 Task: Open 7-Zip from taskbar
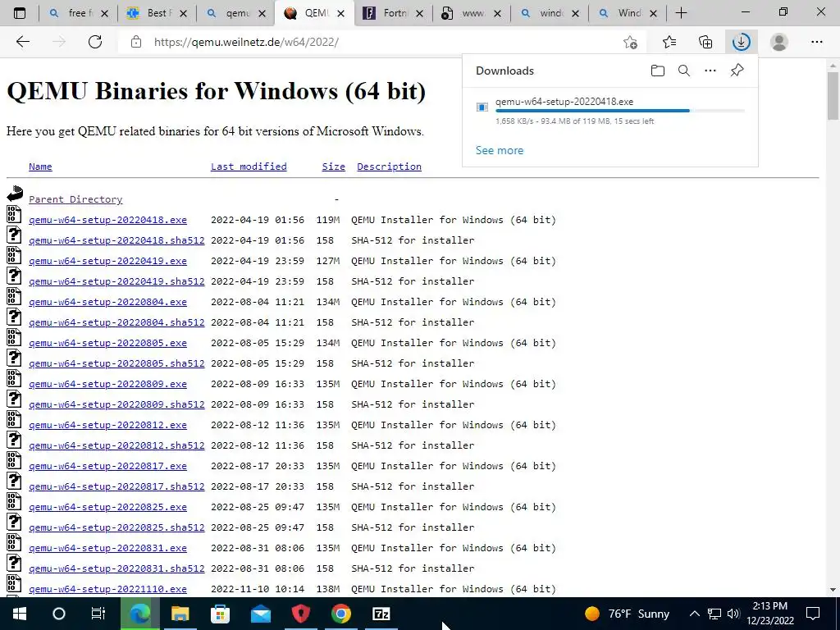click(x=381, y=614)
